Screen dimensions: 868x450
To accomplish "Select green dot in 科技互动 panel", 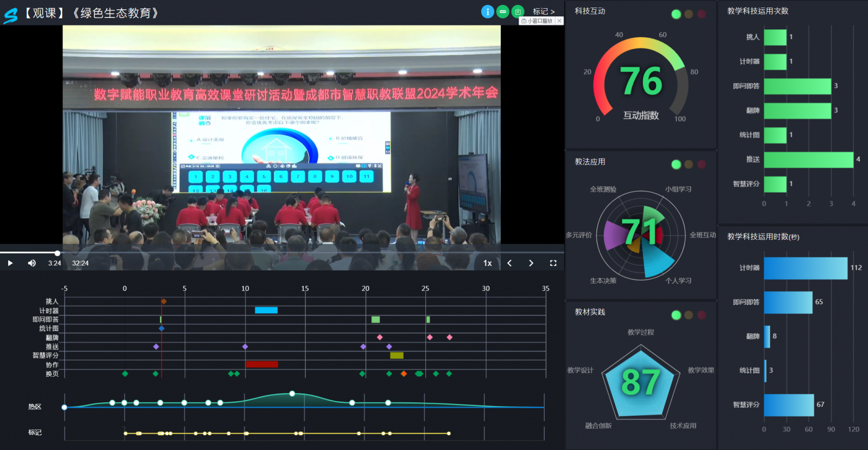I will [x=676, y=14].
